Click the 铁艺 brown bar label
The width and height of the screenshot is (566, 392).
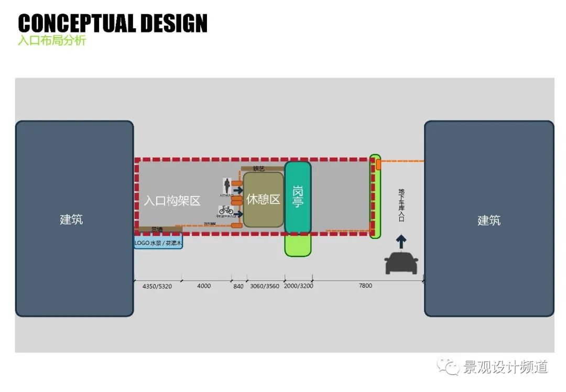pyautogui.click(x=259, y=169)
